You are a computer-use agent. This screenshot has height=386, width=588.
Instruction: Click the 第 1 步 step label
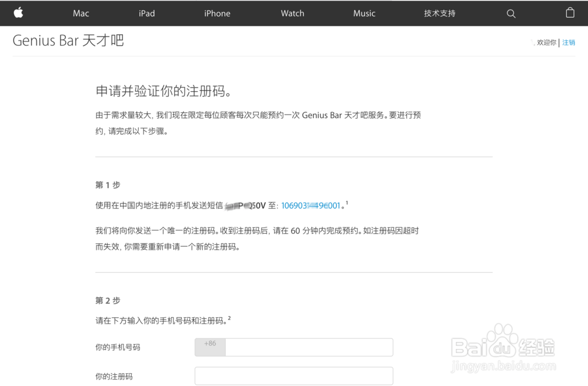click(108, 184)
